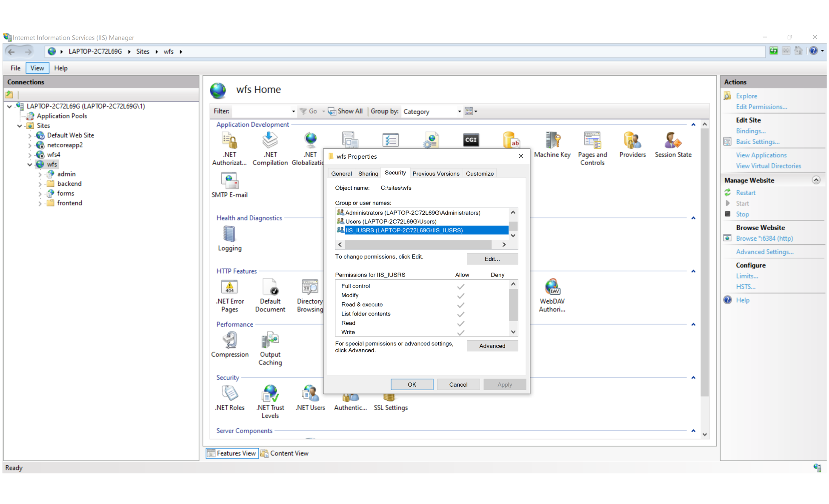
Task: Open the SMTP E-mail feature
Action: click(229, 185)
